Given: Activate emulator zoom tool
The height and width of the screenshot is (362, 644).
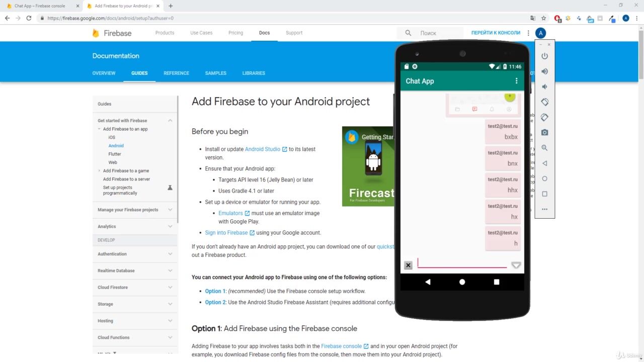Looking at the screenshot, I should pos(544,148).
